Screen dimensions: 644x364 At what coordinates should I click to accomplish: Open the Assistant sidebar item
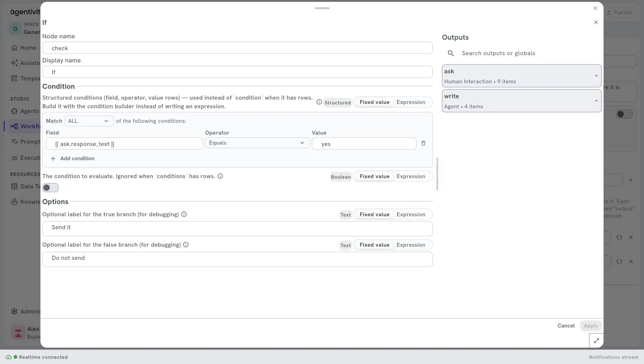coord(25,63)
